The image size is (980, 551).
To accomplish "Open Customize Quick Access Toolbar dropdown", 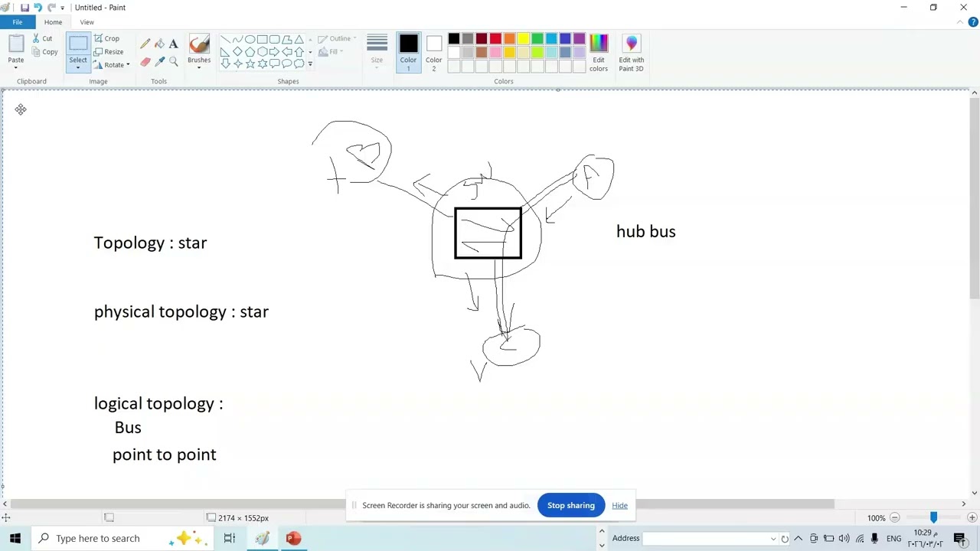I will 63,8.
